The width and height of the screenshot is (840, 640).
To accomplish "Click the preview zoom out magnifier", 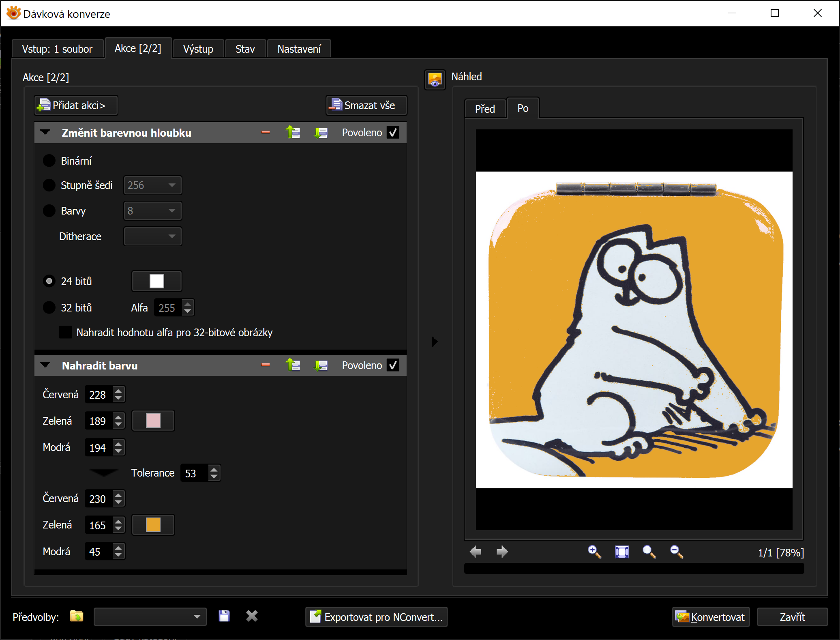I will click(x=676, y=552).
